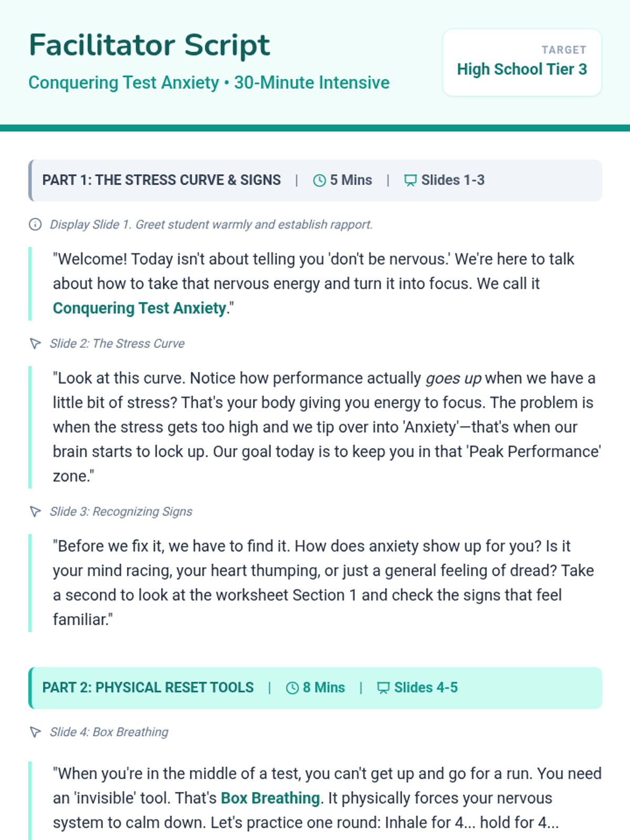Click the clock icon beside 5 Mins
Viewport: 630px width, 840px height.
pos(319,181)
